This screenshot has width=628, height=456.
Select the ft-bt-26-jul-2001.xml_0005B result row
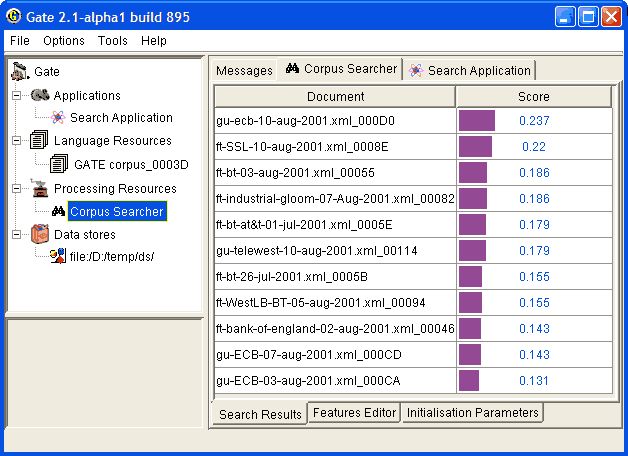335,277
